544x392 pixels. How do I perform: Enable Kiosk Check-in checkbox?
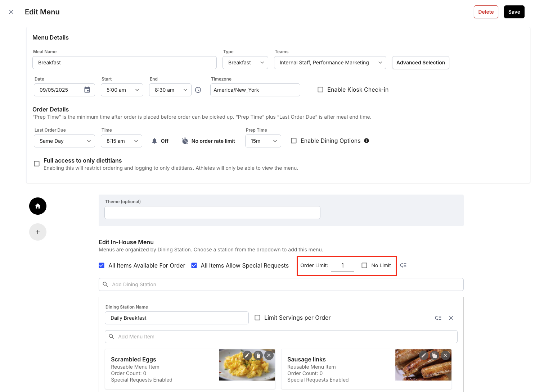(x=320, y=90)
